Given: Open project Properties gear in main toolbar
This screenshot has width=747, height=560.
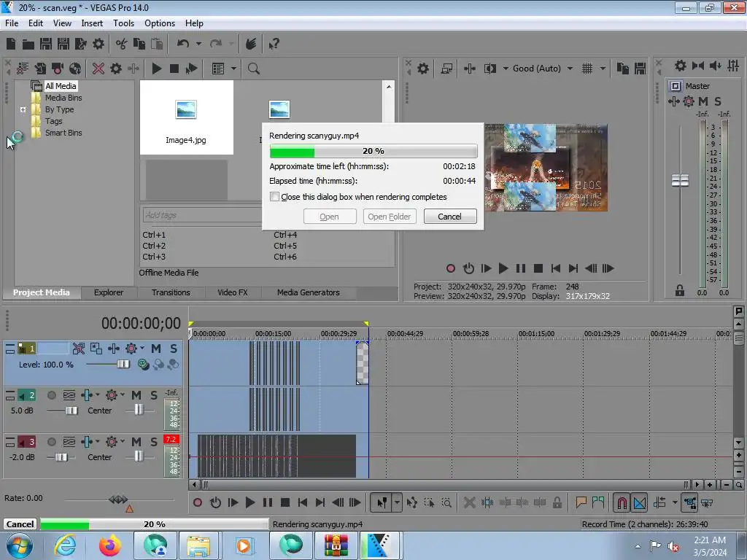Looking at the screenshot, I should click(98, 44).
